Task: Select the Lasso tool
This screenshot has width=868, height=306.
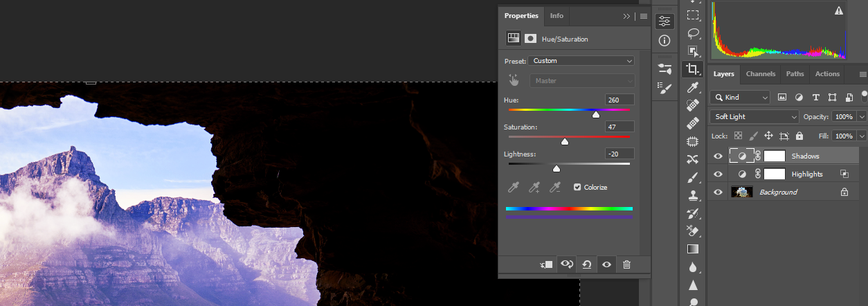Action: tap(693, 33)
